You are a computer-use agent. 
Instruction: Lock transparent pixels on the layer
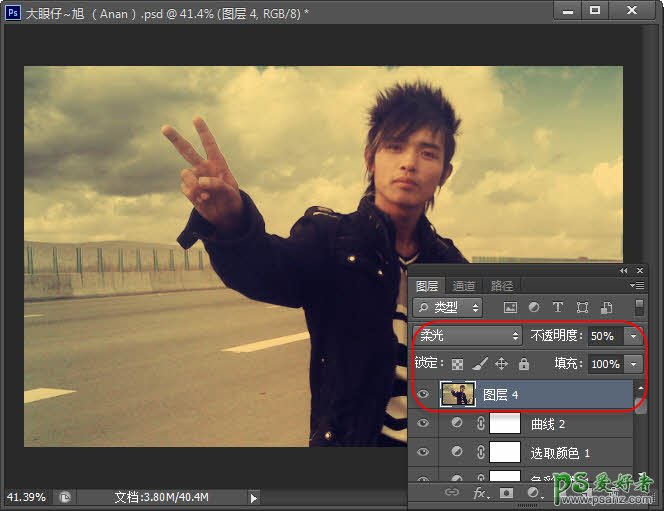[x=458, y=364]
